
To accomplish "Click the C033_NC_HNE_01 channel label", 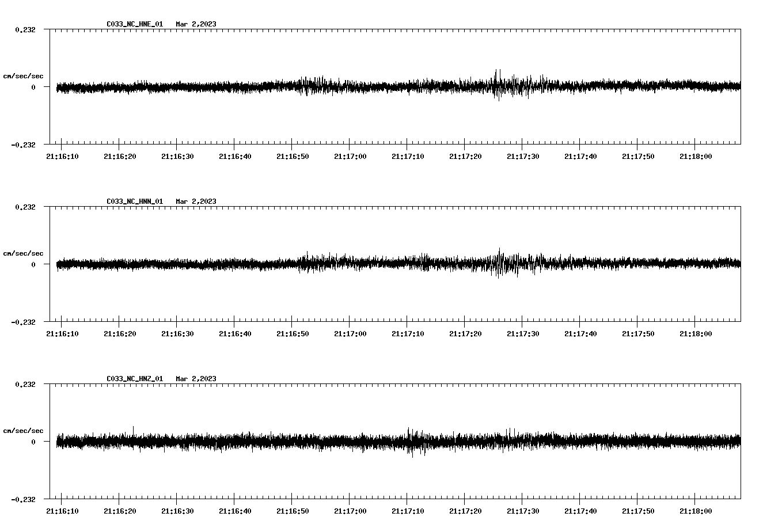I will click(x=134, y=24).
